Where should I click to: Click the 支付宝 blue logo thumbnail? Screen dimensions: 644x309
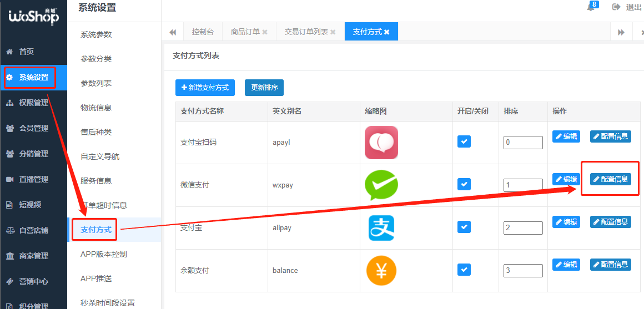tap(381, 228)
